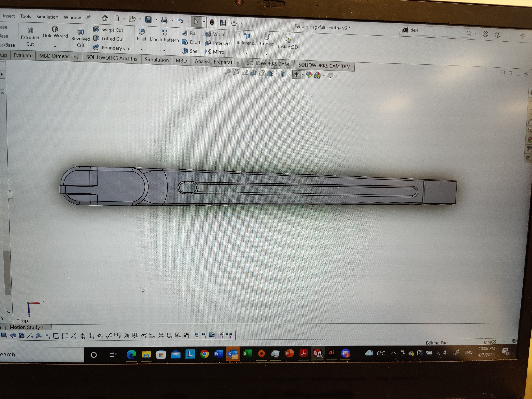Open the Simulation menu
The image size is (532, 399).
click(x=47, y=17)
